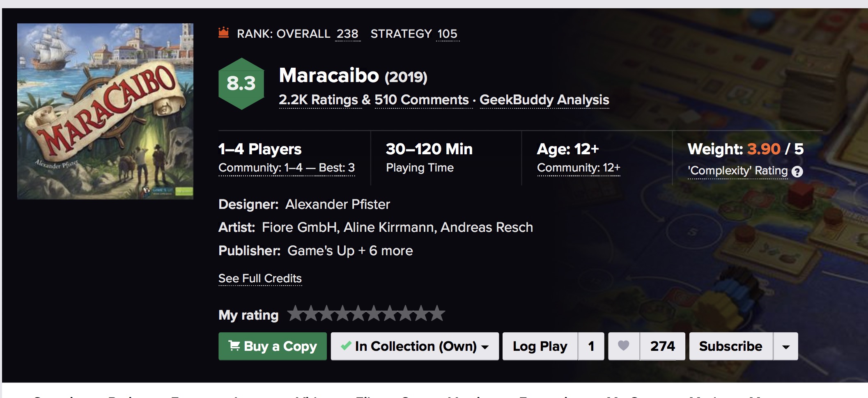
Task: Open the See Full Credits link
Action: tap(260, 278)
